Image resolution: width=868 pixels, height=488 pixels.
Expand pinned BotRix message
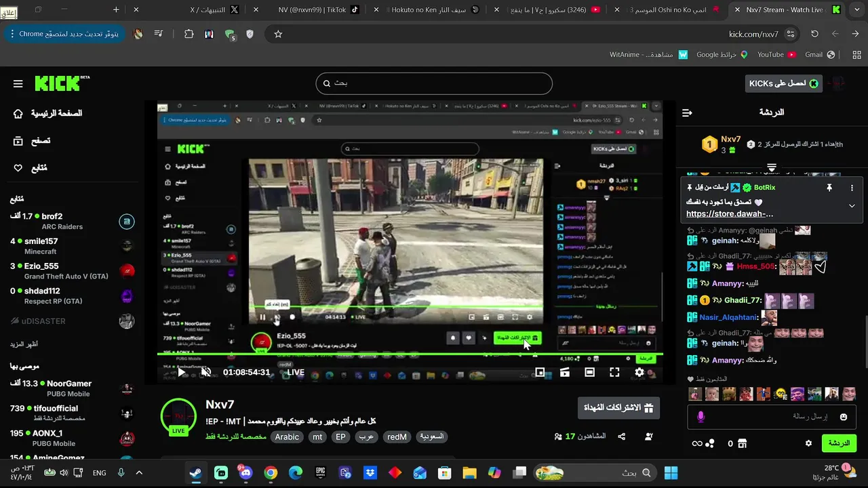[852, 206]
